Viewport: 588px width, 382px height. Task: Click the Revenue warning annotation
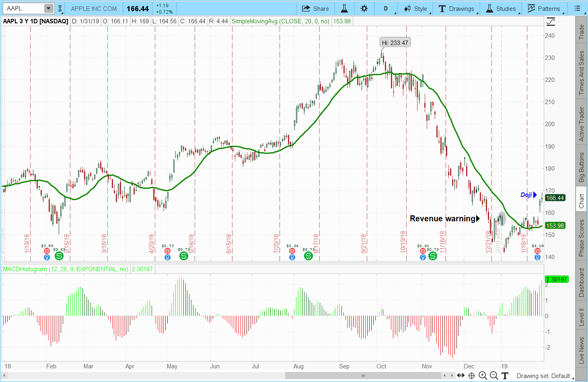445,219
